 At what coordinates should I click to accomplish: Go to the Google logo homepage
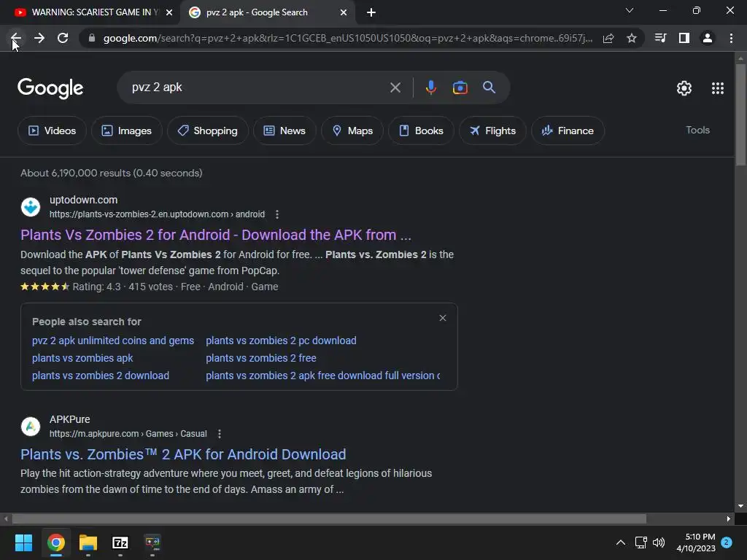tap(50, 88)
